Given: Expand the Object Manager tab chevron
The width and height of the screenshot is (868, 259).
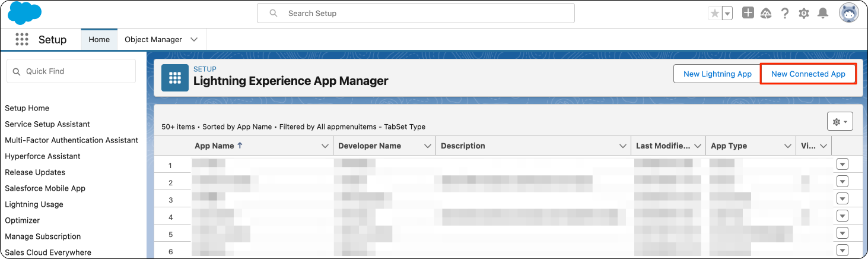Looking at the screenshot, I should click(x=194, y=39).
